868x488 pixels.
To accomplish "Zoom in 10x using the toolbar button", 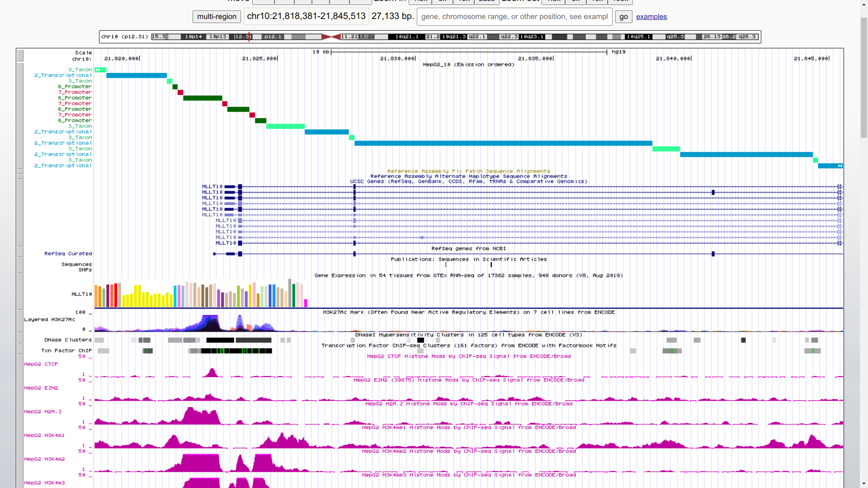I will pos(463,1).
